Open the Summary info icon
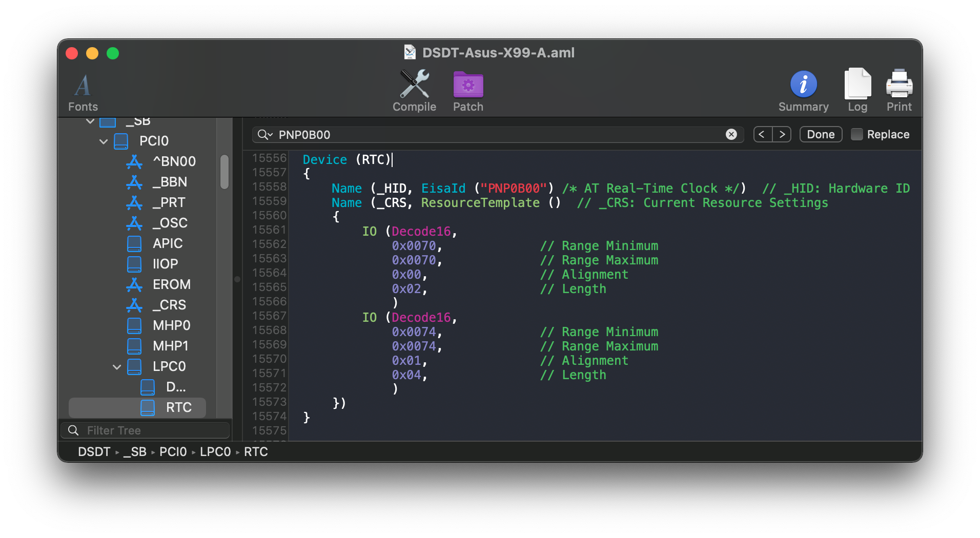This screenshot has width=980, height=538. click(x=803, y=85)
